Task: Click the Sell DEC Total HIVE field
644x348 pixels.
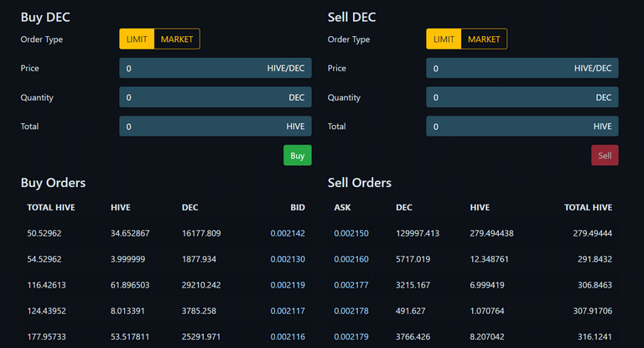Action: [x=522, y=127]
